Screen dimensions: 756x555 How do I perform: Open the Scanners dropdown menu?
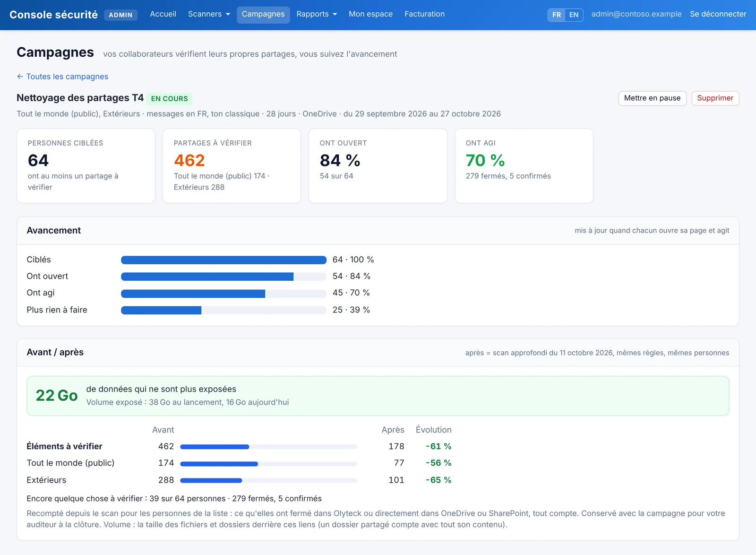click(x=209, y=14)
